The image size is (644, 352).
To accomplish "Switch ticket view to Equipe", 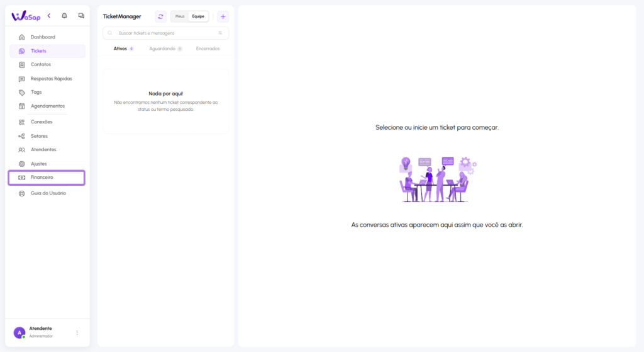I will point(198,16).
